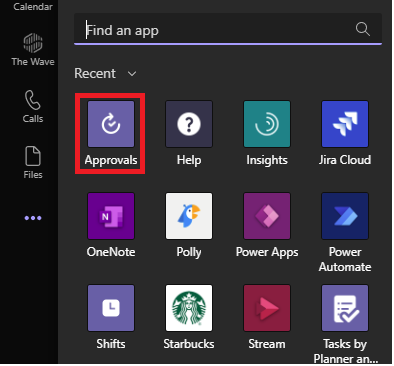Expand the Recent dropdown chevron
The height and width of the screenshot is (366, 394).
tap(132, 74)
